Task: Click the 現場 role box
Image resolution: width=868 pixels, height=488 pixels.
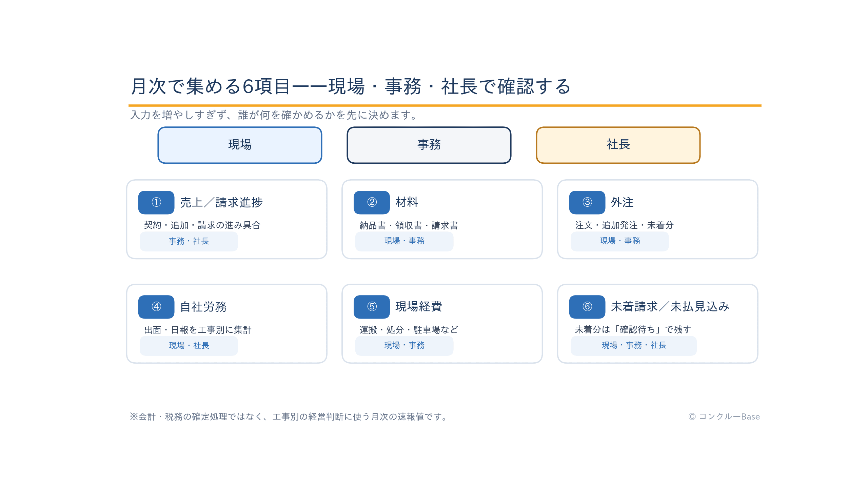Action: 240,145
